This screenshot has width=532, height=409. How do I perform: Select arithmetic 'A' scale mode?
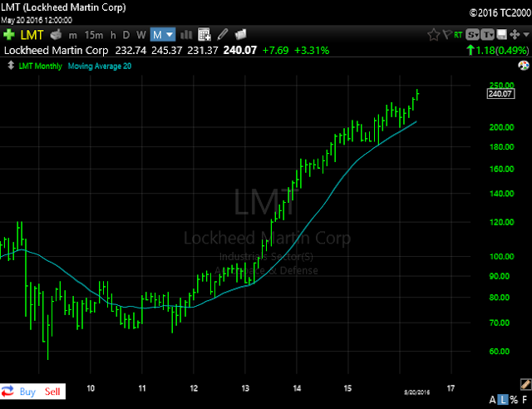492,400
